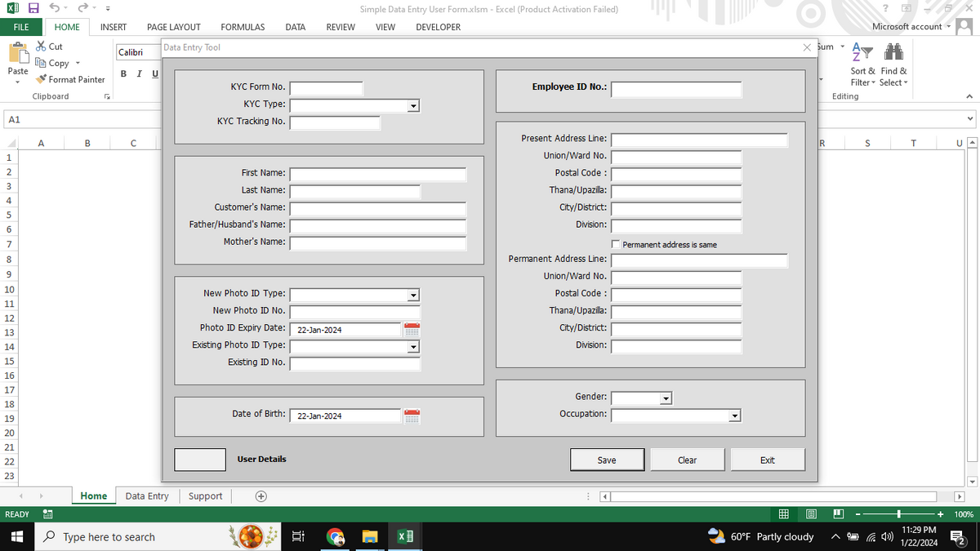
Task: Click the Save icon in quick access toolbar
Action: pyautogui.click(x=33, y=8)
